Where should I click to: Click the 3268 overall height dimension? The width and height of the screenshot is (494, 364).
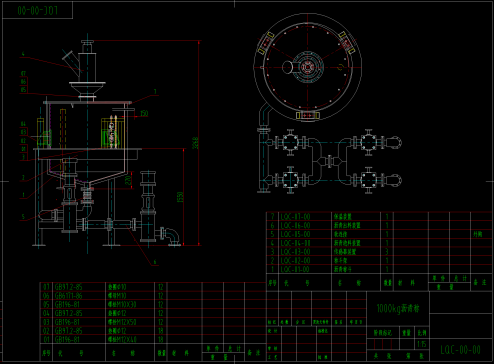click(196, 143)
